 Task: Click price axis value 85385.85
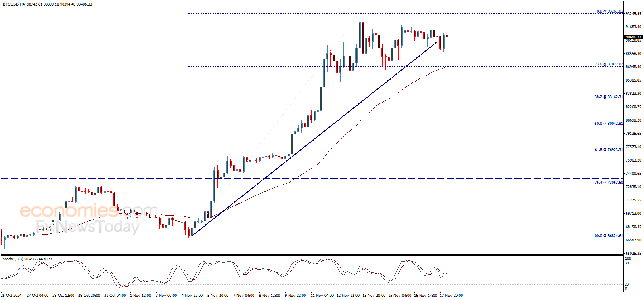point(634,80)
